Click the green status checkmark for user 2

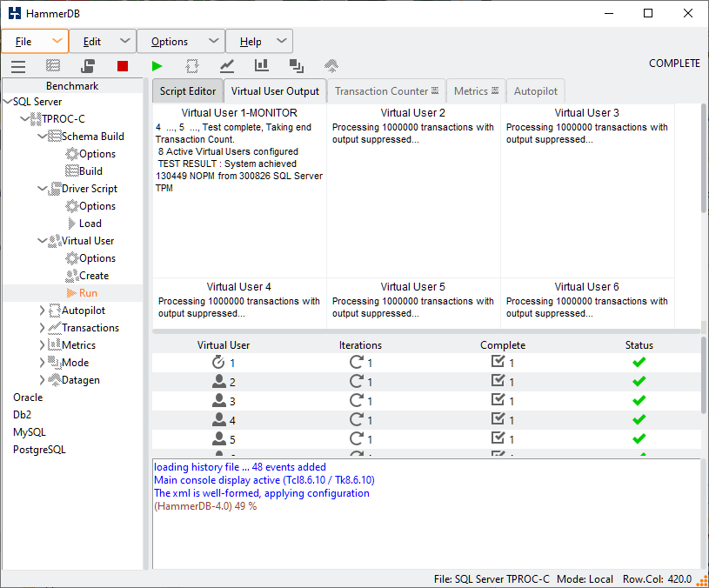pyautogui.click(x=639, y=382)
